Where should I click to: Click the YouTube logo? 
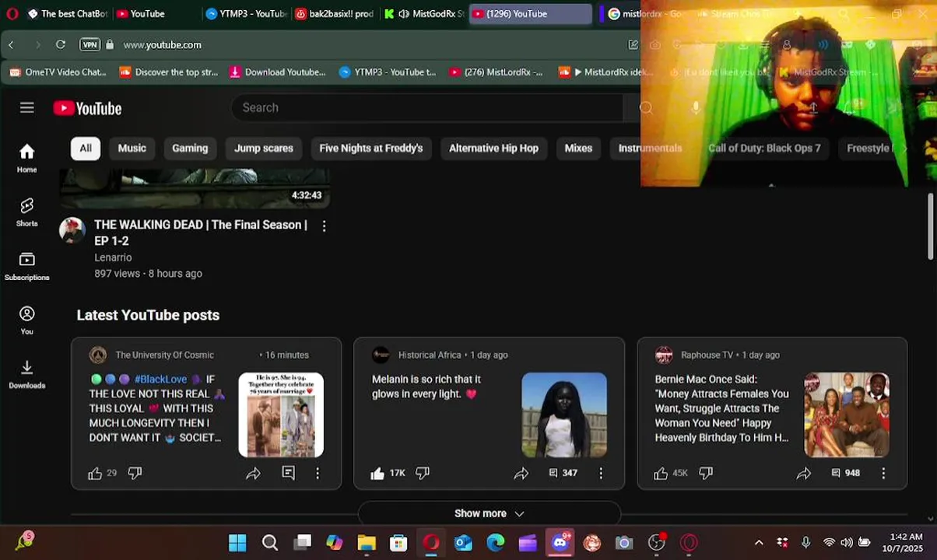coord(87,108)
